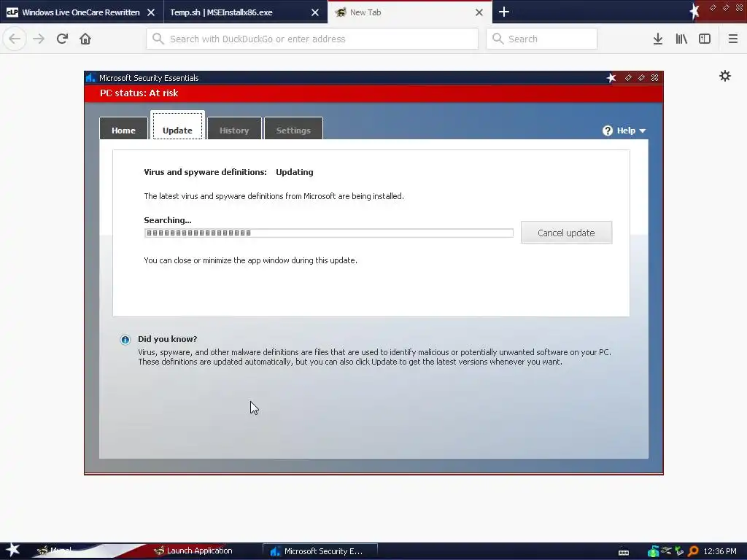Open the Home tab in Security Essentials
The image size is (747, 560).
tap(123, 128)
